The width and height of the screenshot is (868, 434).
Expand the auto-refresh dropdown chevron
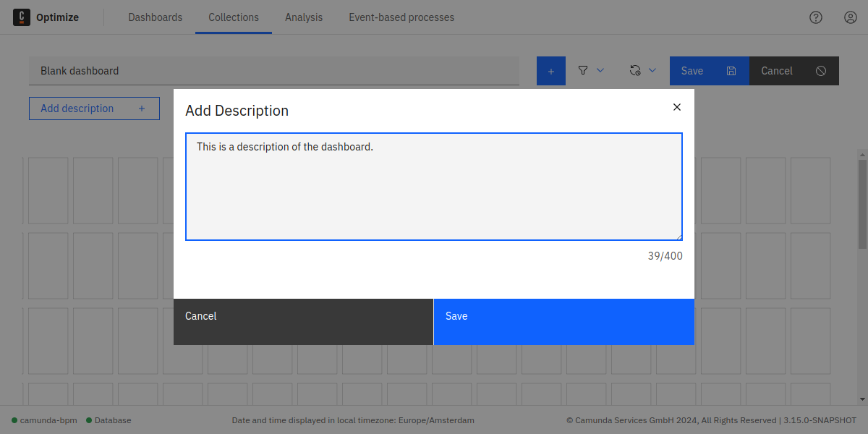pos(652,70)
